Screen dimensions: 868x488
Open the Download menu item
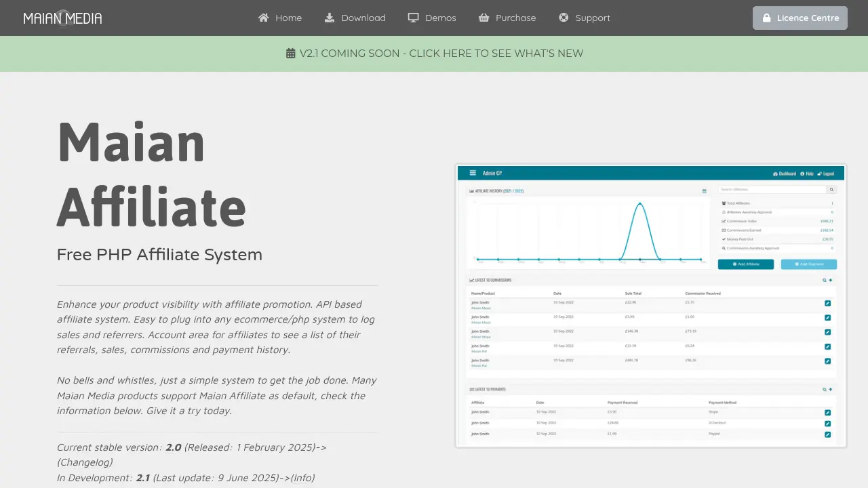(x=355, y=18)
